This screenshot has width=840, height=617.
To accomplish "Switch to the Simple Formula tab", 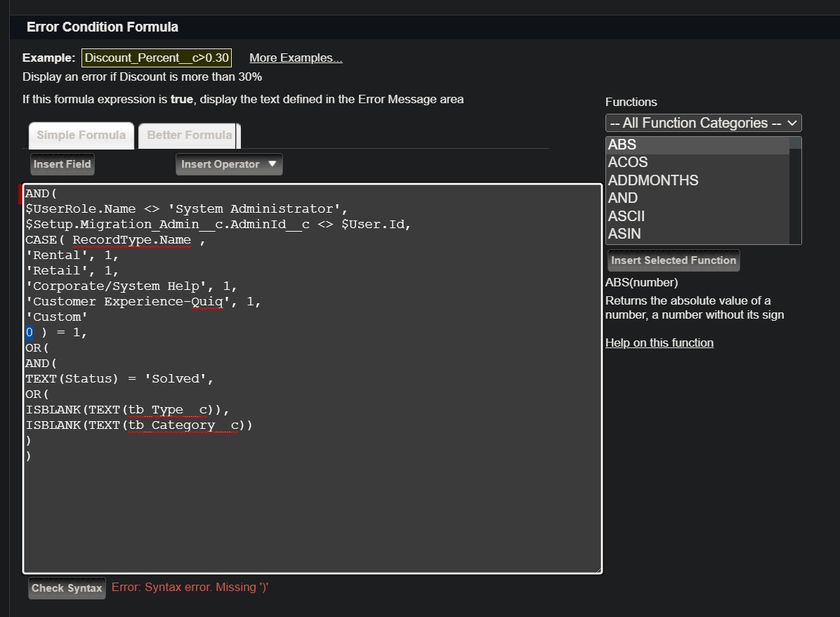I will tap(81, 135).
